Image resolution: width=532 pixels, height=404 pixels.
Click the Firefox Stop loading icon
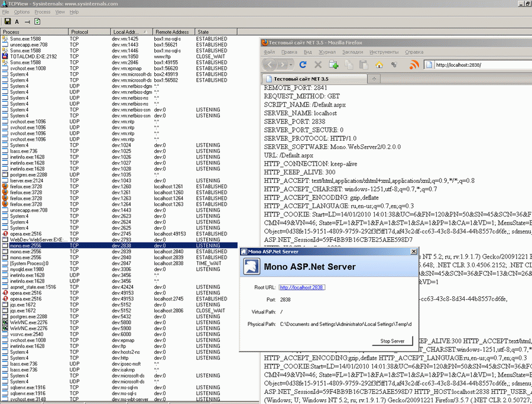pos(318,64)
